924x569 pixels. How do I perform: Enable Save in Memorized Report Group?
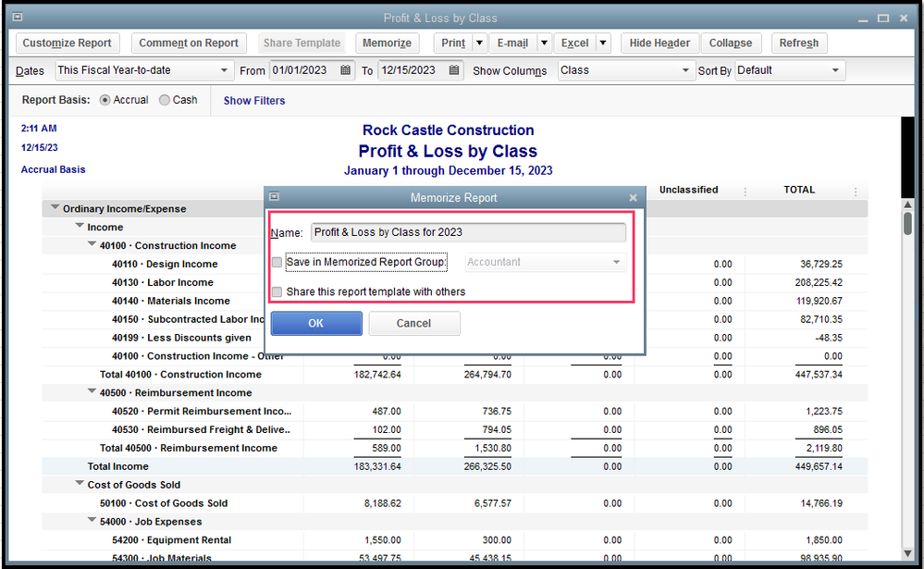277,263
